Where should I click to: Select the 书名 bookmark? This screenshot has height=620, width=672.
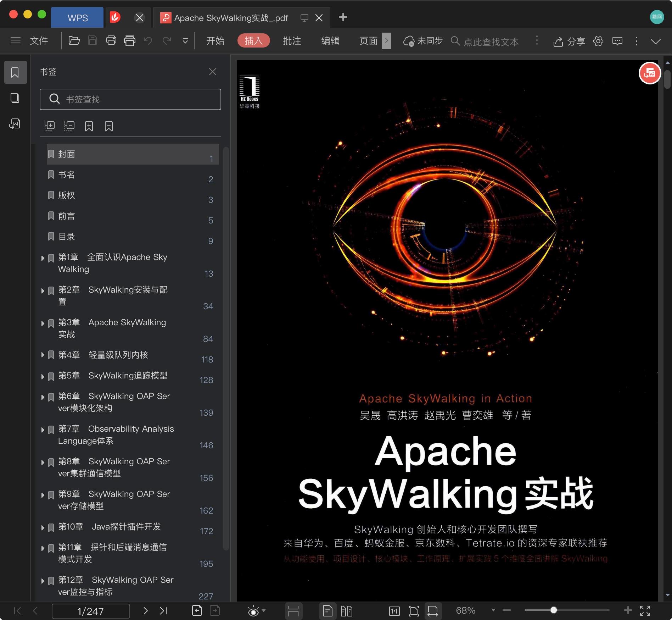coord(133,175)
